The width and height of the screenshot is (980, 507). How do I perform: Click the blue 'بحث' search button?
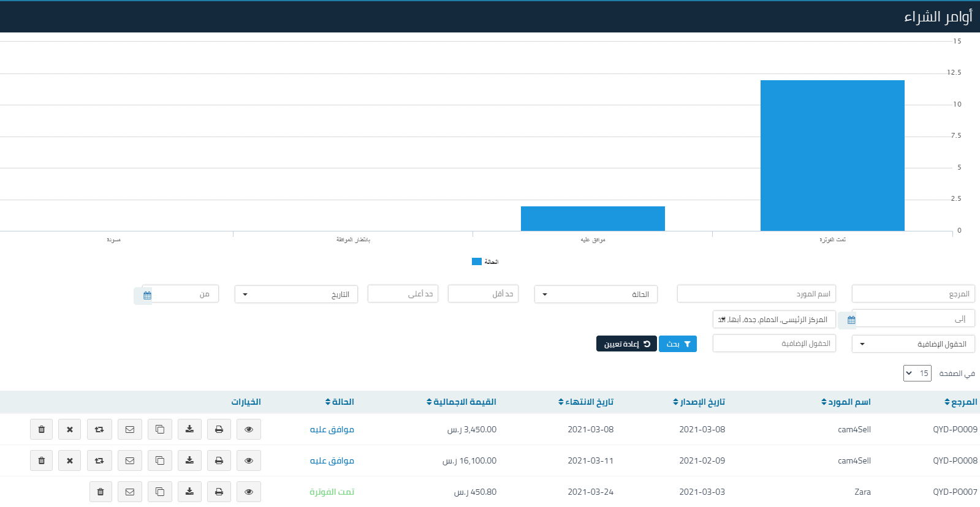pyautogui.click(x=677, y=344)
